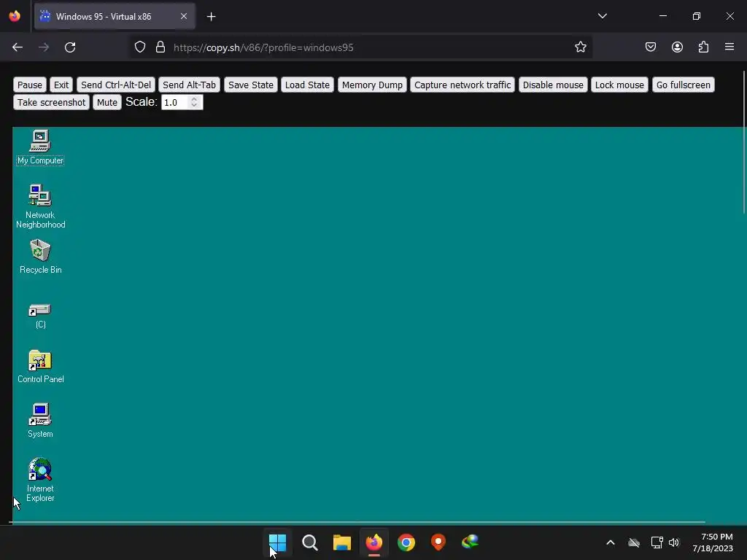The height and width of the screenshot is (560, 747).
Task: Click Disable mouse button
Action: point(553,85)
